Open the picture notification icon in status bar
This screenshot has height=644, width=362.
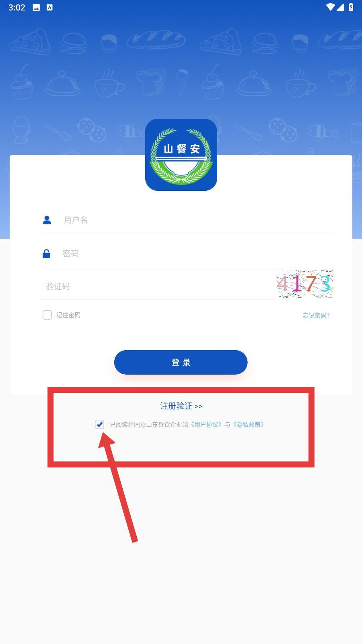36,8
